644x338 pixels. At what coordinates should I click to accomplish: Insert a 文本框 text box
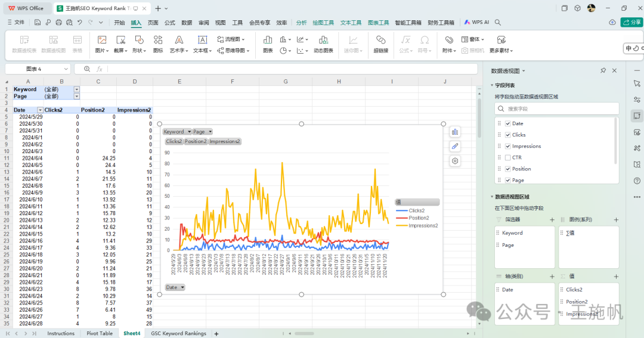point(202,44)
